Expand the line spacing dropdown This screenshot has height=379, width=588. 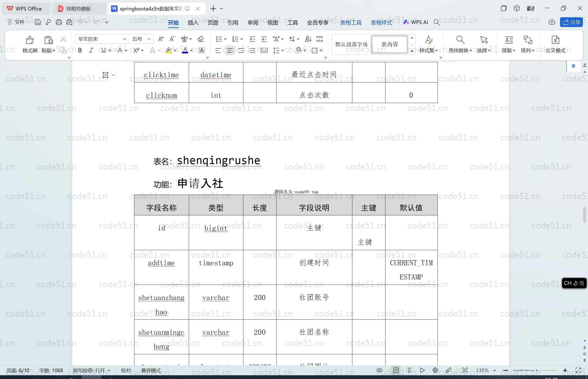[x=282, y=50]
